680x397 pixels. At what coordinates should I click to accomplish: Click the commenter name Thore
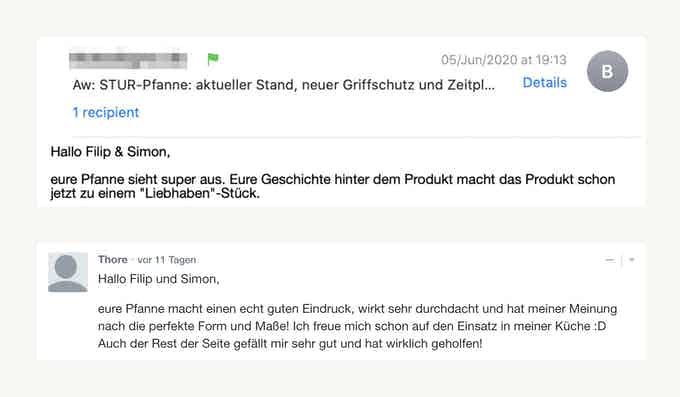click(x=113, y=259)
